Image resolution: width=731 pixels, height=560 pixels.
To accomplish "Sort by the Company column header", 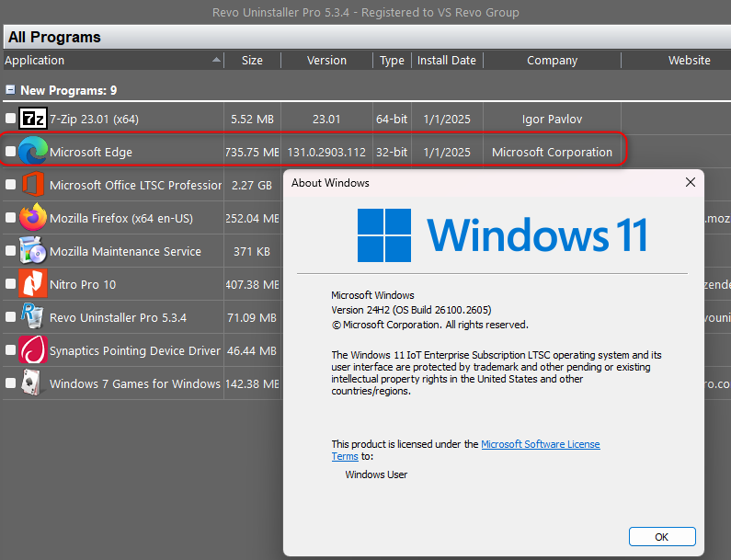I will pos(552,60).
